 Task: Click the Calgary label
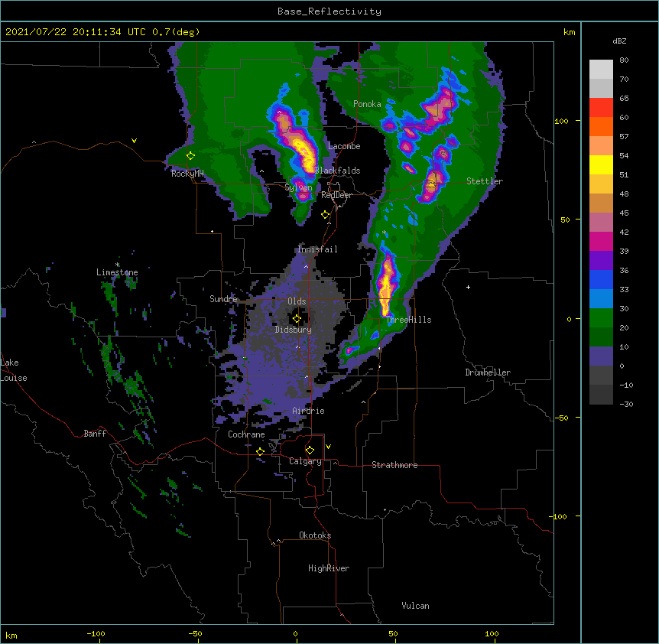point(306,461)
